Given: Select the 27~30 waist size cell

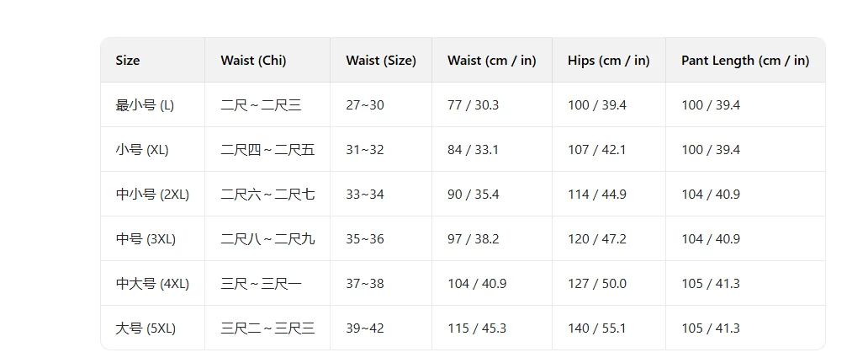Looking at the screenshot, I should (365, 105).
